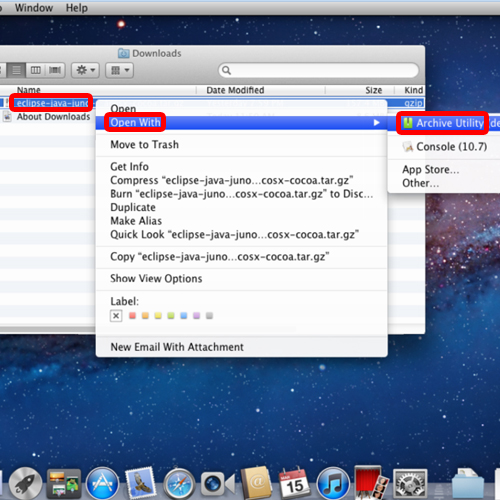Choose Duplicate from context menu
Image resolution: width=500 pixels, height=500 pixels.
point(133,207)
